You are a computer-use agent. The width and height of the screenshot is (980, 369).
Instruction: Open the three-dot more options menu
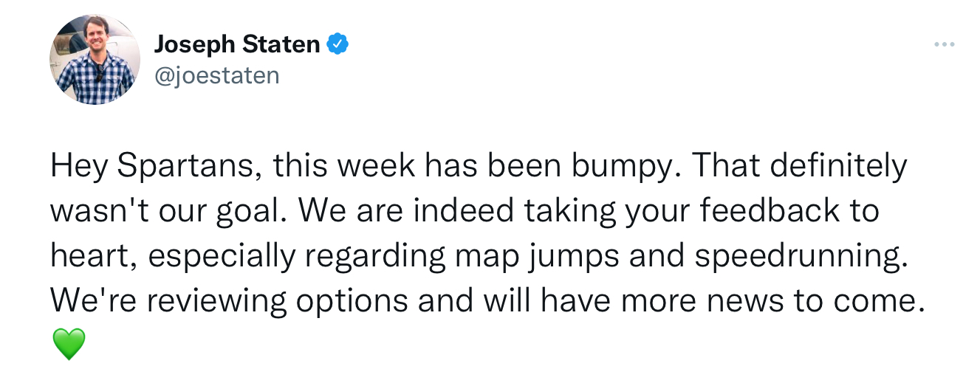click(x=945, y=45)
